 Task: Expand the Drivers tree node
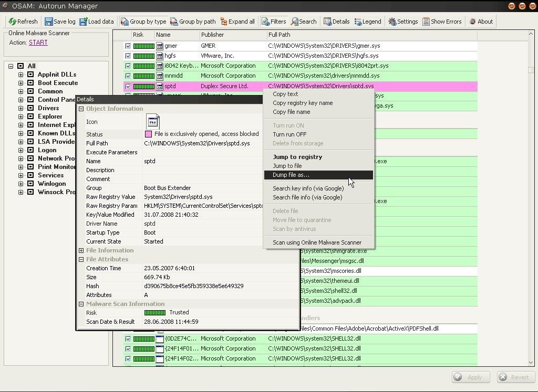pos(20,108)
